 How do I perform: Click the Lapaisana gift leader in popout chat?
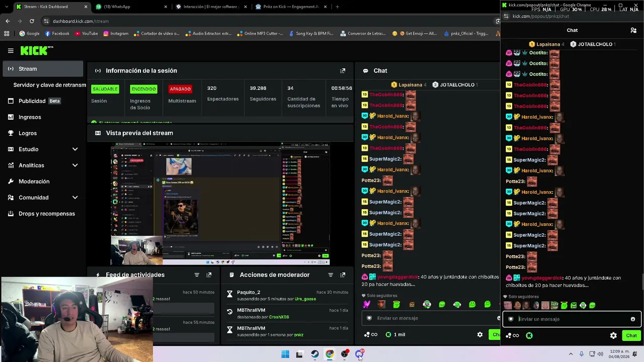click(x=547, y=44)
